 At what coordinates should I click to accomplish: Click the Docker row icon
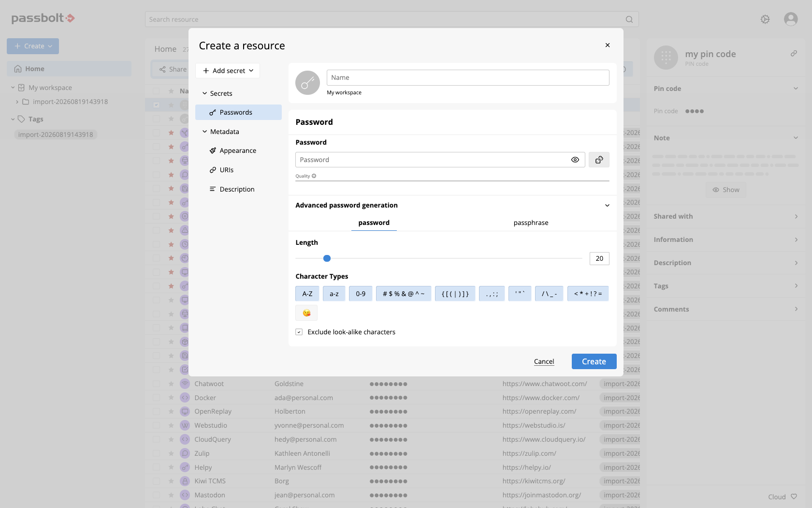(x=185, y=398)
